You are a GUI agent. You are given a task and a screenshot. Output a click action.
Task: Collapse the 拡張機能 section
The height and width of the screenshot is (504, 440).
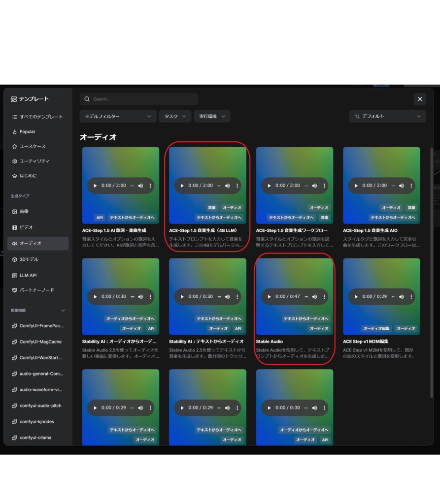pos(63,310)
